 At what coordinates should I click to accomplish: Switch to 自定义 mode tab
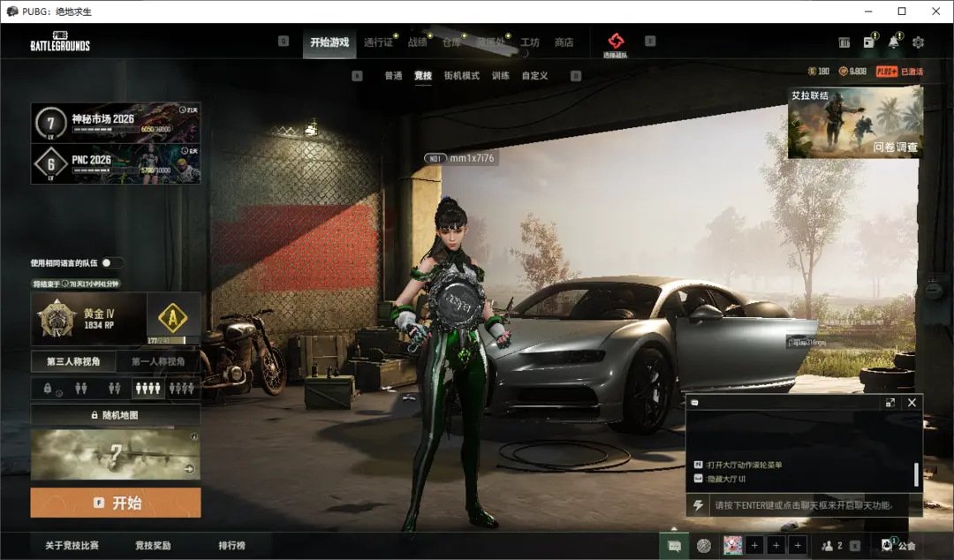coord(534,75)
